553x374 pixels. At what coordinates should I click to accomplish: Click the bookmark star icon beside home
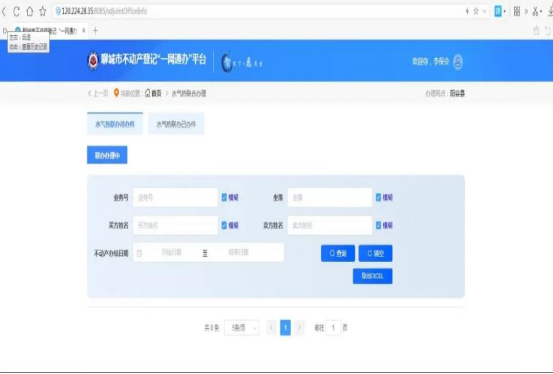[x=43, y=11]
